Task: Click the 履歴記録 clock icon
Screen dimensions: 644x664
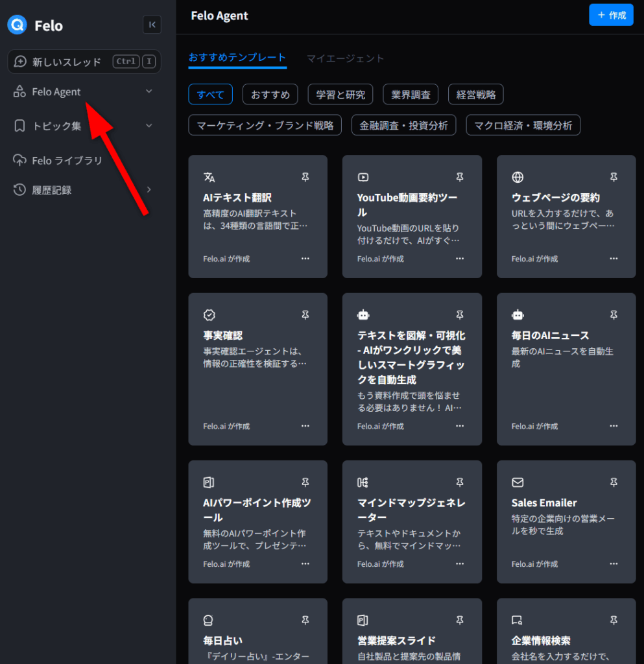Action: (19, 190)
